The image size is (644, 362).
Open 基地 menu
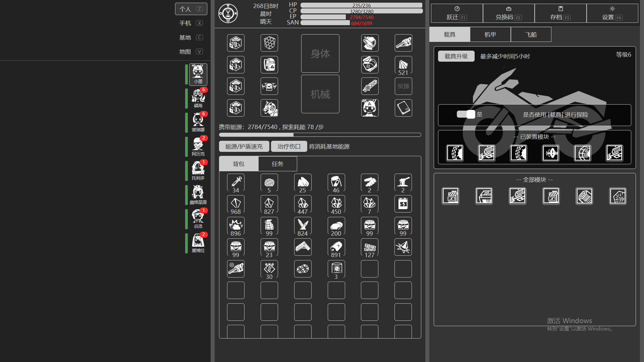tap(191, 37)
